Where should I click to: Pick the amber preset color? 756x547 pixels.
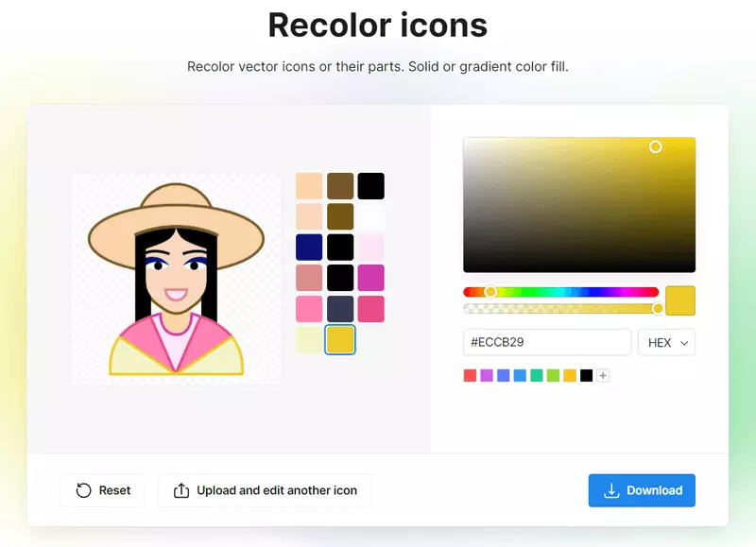(570, 375)
